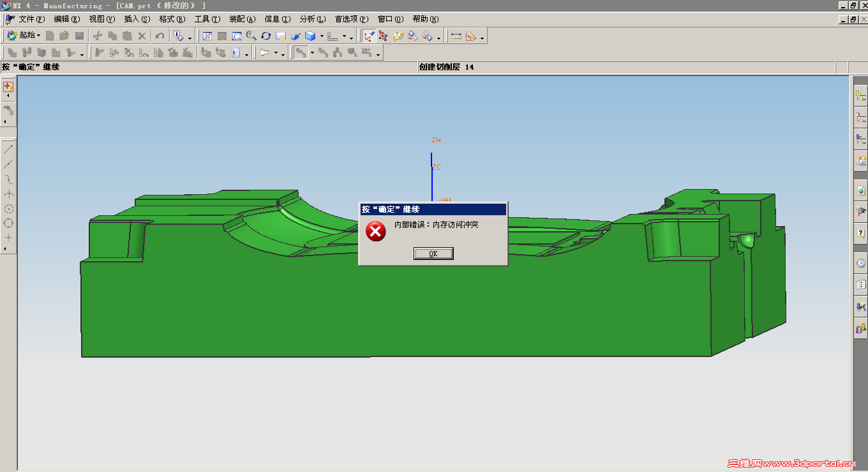Image resolution: width=868 pixels, height=472 pixels.
Task: Open the 信息(I) menu
Action: 278,19
